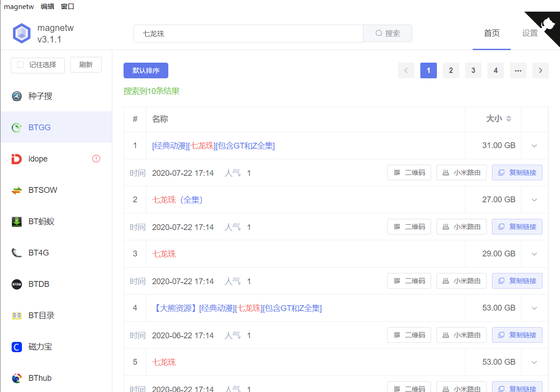Copy link of the 31.00 GB result
This screenshot has height=392, width=560.
pos(517,173)
